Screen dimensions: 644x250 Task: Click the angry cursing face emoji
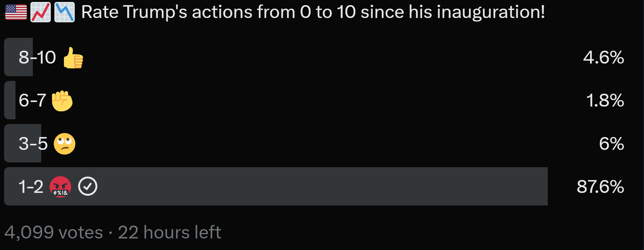point(60,187)
